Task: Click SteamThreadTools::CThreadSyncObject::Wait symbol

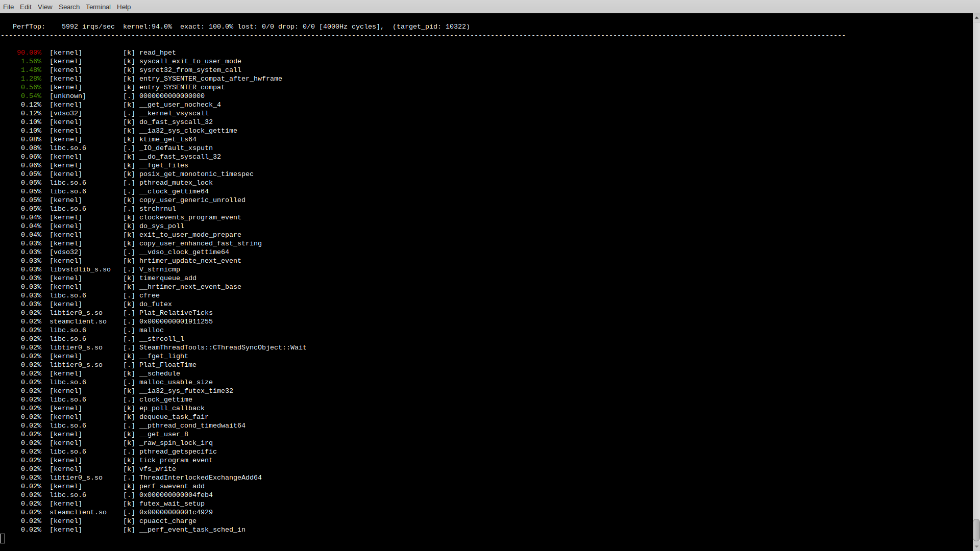Action: click(223, 347)
